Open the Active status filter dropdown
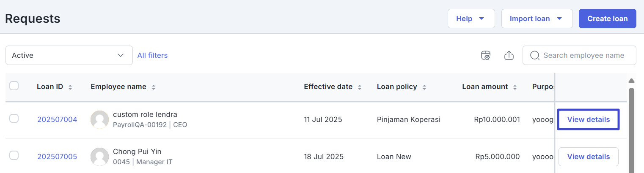Screen dimensions: 644x173 [x=69, y=55]
